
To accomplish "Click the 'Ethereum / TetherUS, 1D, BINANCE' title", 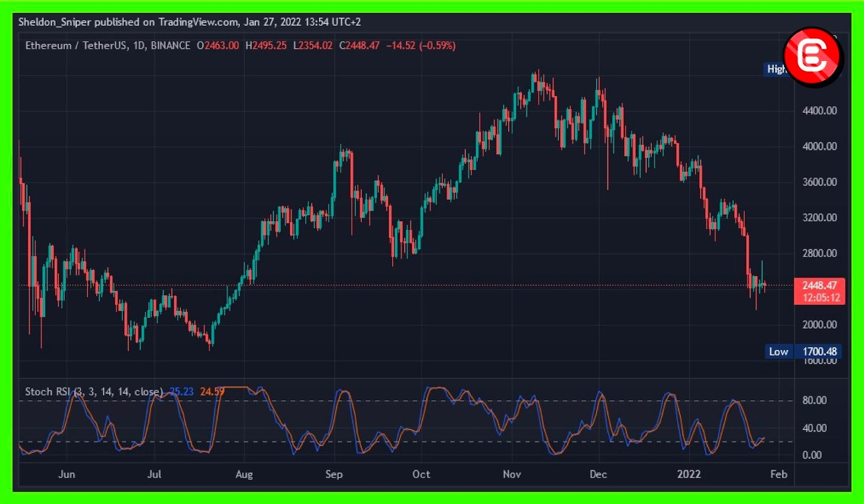I will tap(107, 46).
